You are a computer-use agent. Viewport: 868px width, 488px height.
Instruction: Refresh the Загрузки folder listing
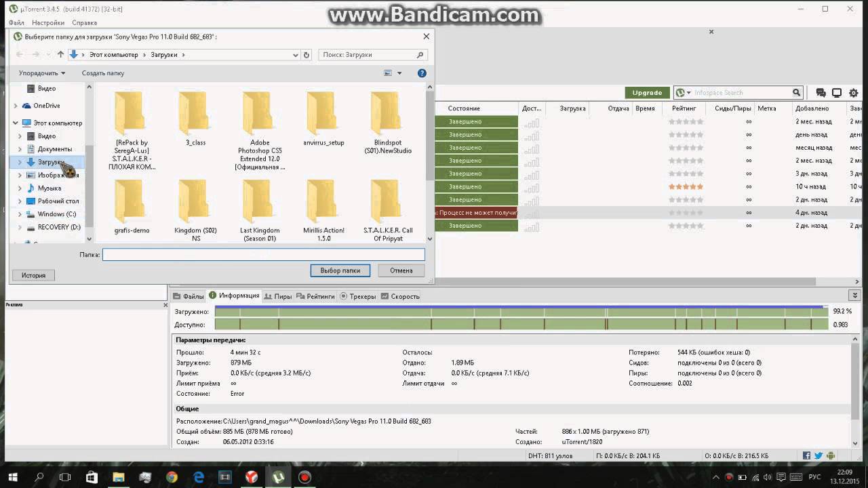307,55
